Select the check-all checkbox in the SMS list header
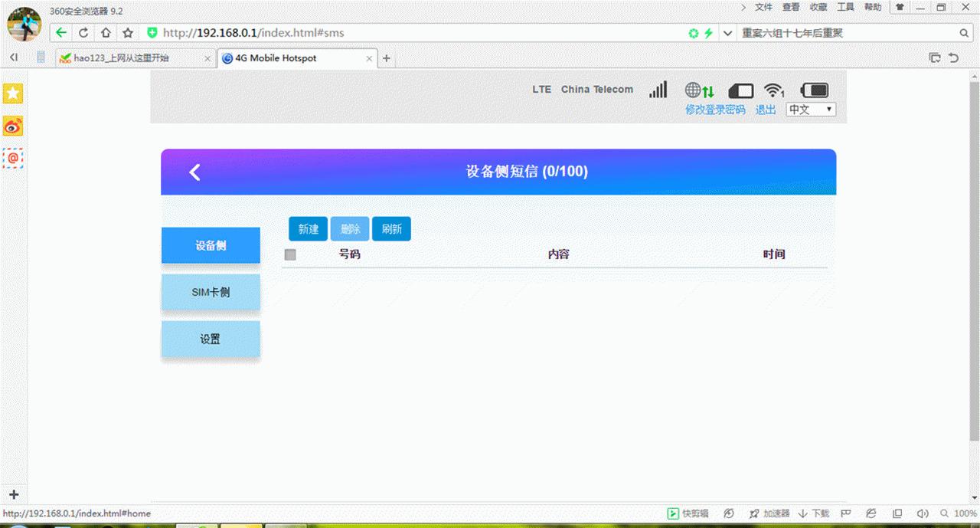This screenshot has width=980, height=528. (x=290, y=254)
